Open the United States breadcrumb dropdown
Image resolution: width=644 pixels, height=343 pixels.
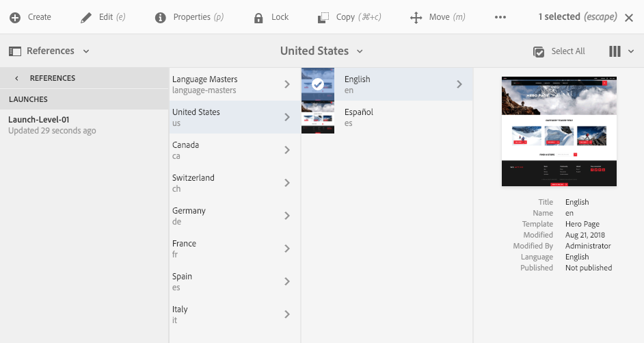tap(321, 51)
